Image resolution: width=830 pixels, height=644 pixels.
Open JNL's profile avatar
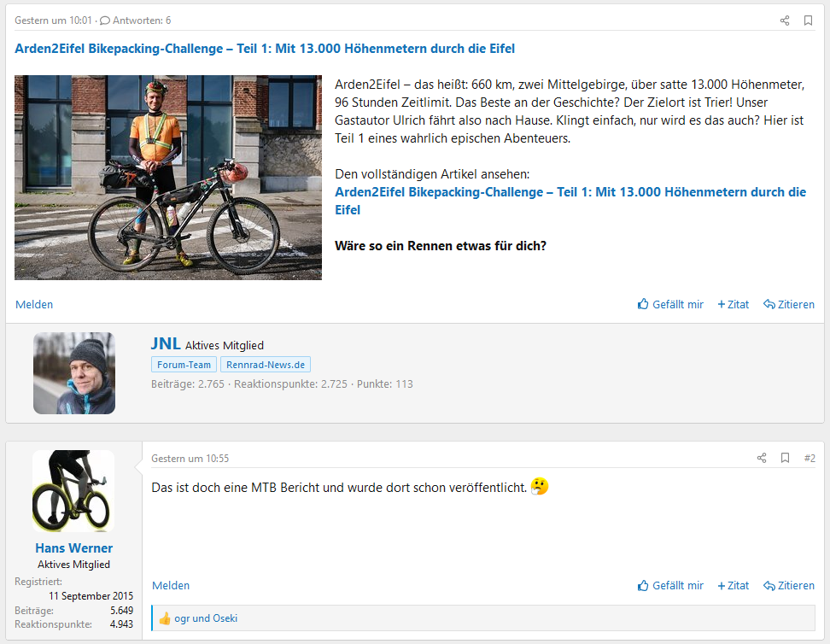(x=74, y=373)
